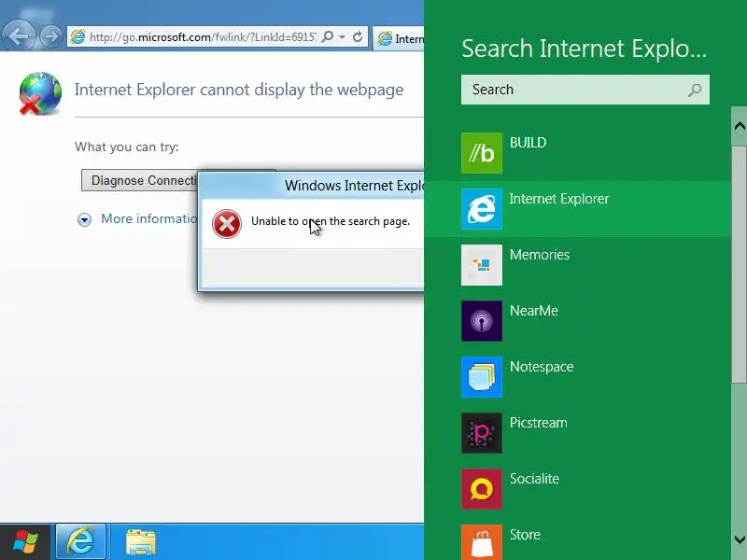Select the Socialite app icon

coord(482,489)
